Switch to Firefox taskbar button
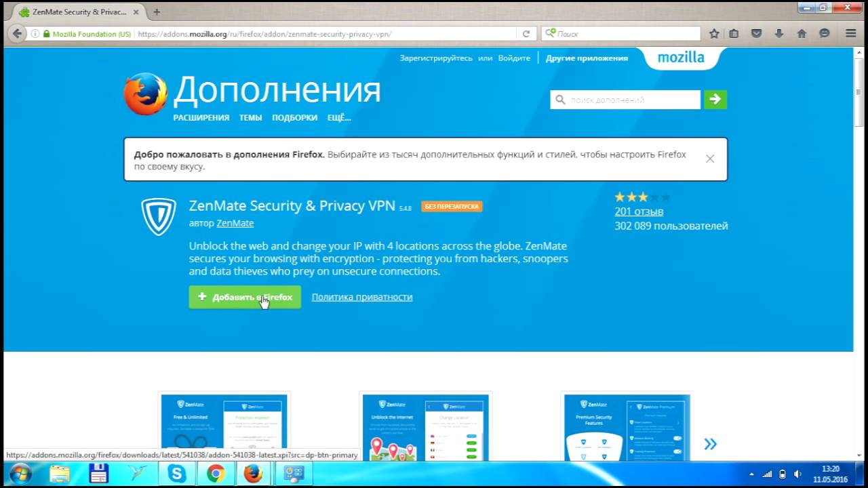Image resolution: width=868 pixels, height=488 pixels. coord(254,473)
